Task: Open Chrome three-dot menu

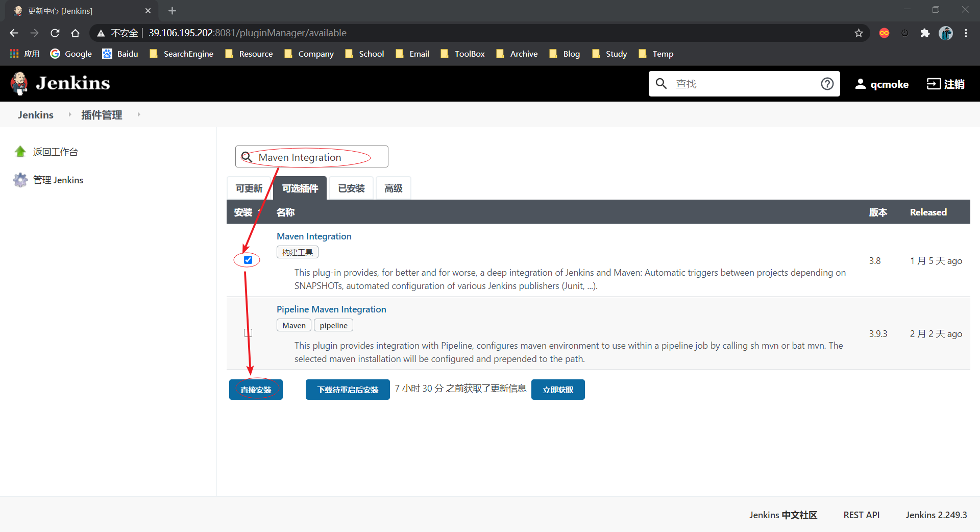Action: [x=966, y=33]
